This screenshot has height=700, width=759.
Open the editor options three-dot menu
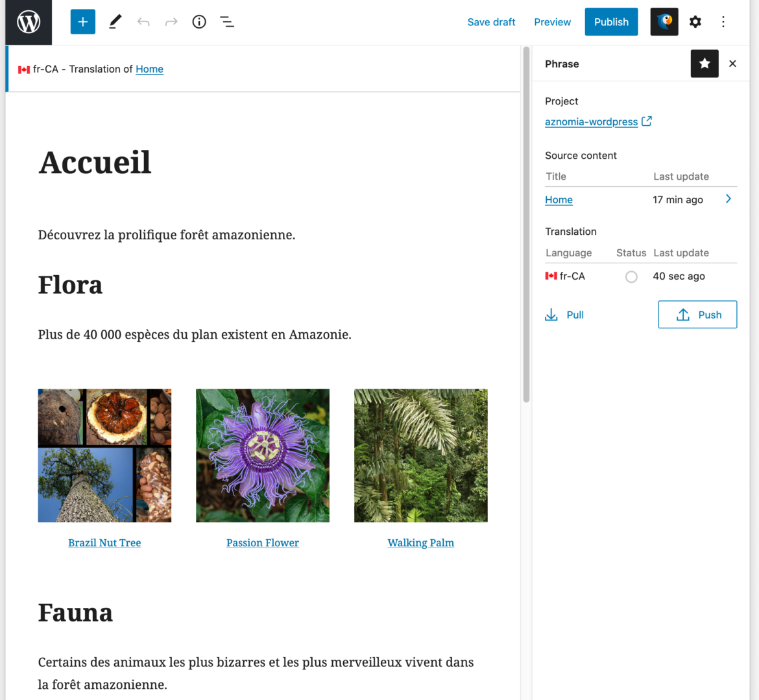[x=723, y=21]
